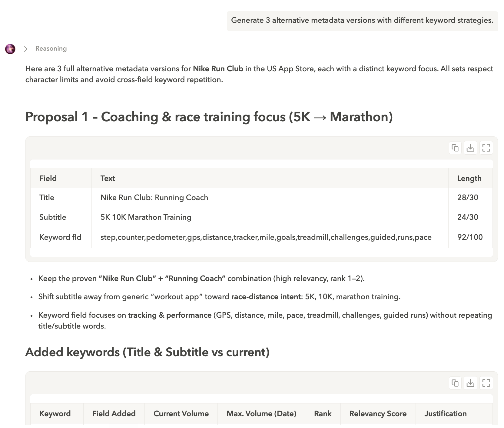Click the Keyword column header
Screen dimensions: 504x428
55,414
